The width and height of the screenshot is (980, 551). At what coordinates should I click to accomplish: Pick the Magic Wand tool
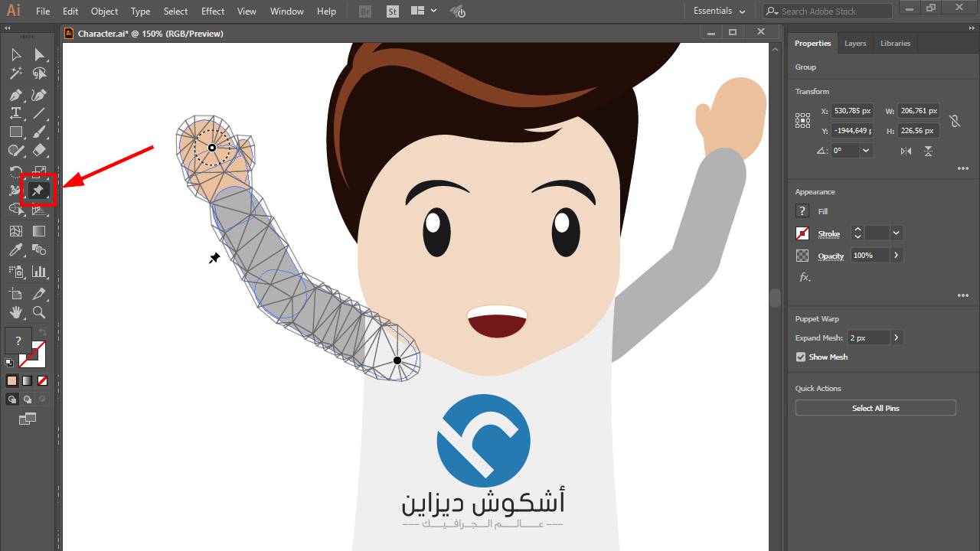tap(15, 74)
